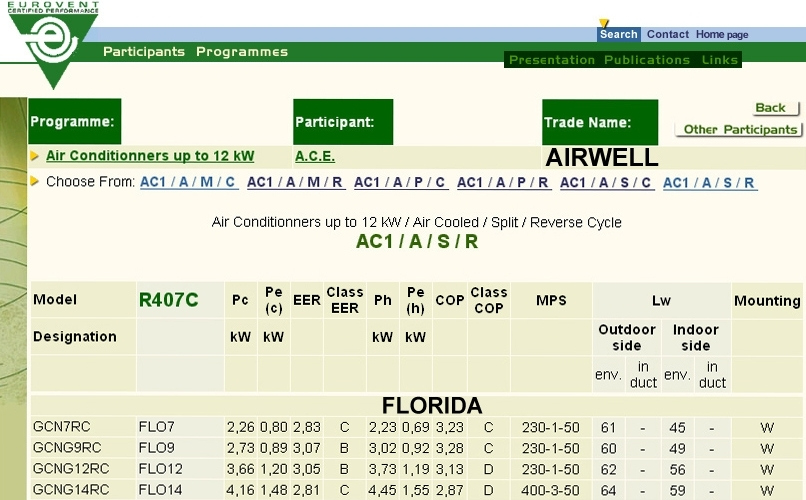Open the Search page

tap(618, 34)
